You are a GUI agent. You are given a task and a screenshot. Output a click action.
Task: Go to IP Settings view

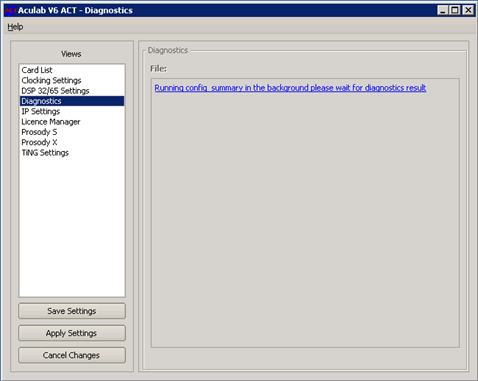72,111
